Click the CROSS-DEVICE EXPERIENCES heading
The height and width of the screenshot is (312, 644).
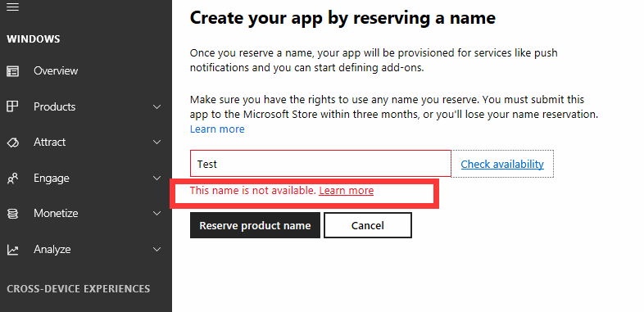[x=79, y=288]
